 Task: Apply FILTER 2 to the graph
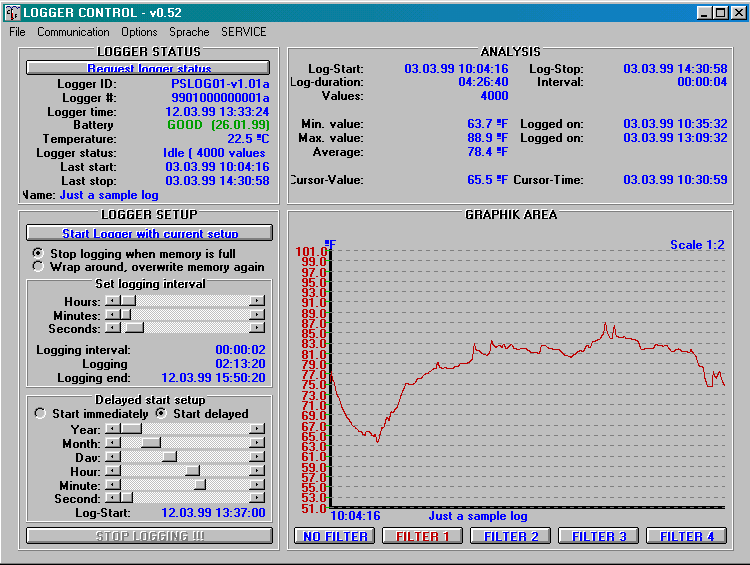(510, 536)
